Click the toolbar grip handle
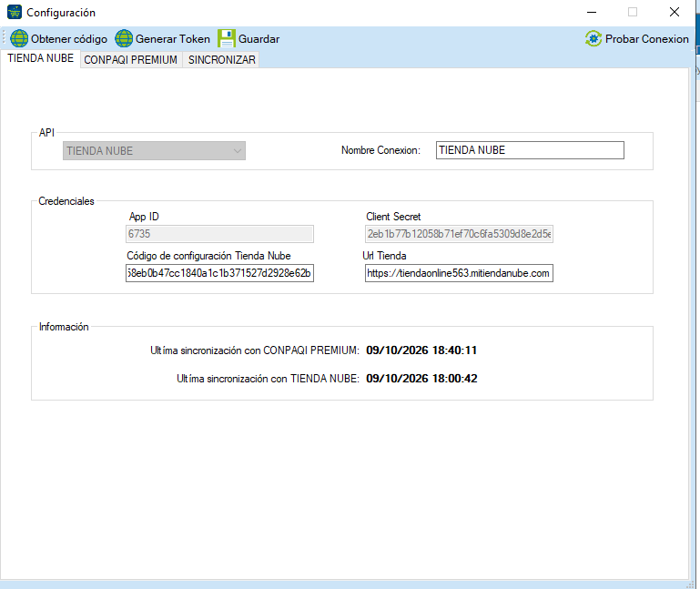This screenshot has height=589, width=700. point(5,38)
